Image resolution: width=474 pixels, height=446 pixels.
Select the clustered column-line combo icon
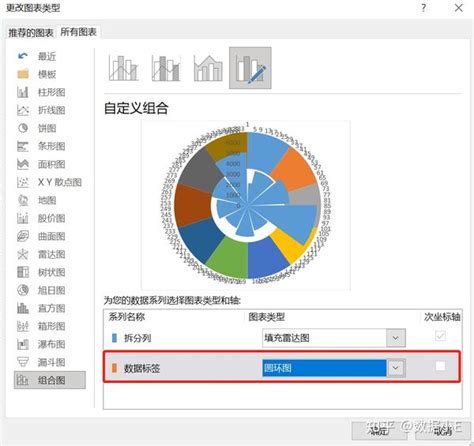123,68
